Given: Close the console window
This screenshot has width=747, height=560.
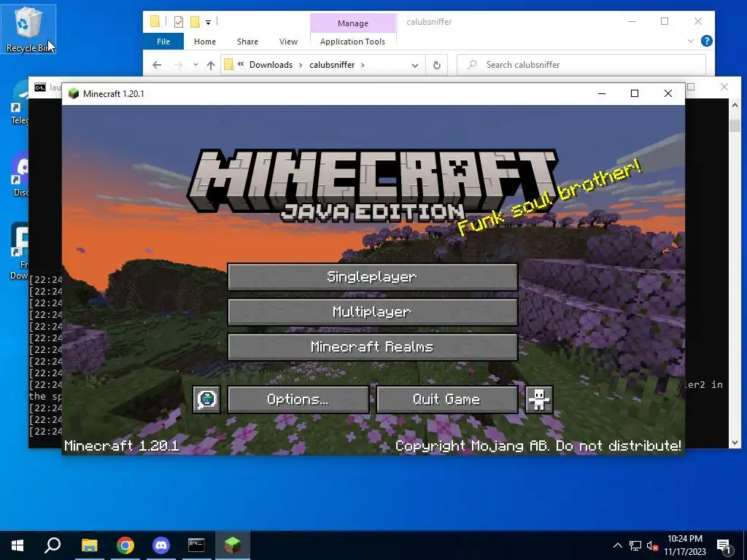Looking at the screenshot, I should (x=724, y=87).
